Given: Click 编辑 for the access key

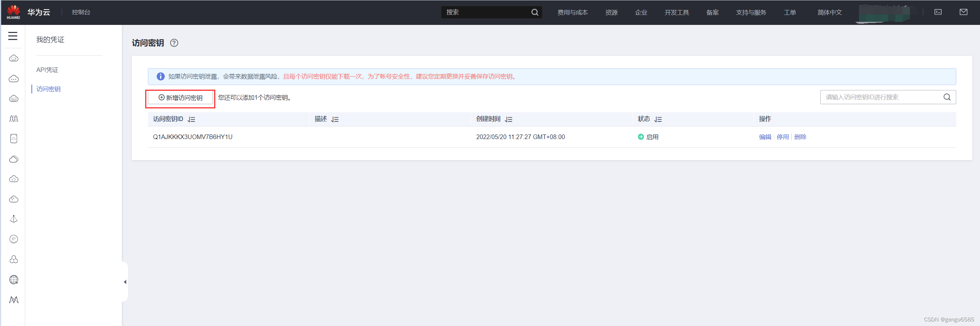Looking at the screenshot, I should point(765,137).
